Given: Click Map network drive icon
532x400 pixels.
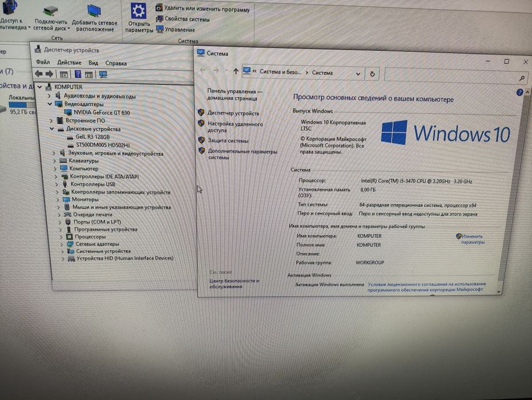Looking at the screenshot, I should pos(51,11).
